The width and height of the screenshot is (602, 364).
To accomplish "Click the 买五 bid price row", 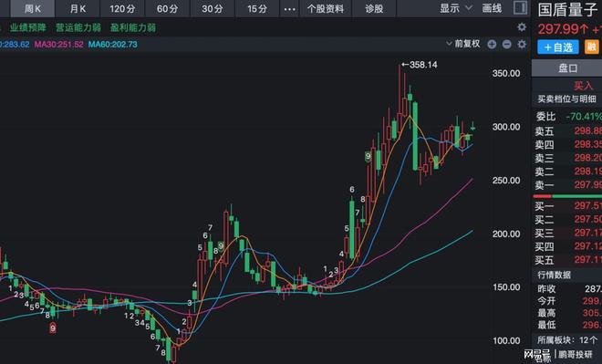I will pos(568,260).
